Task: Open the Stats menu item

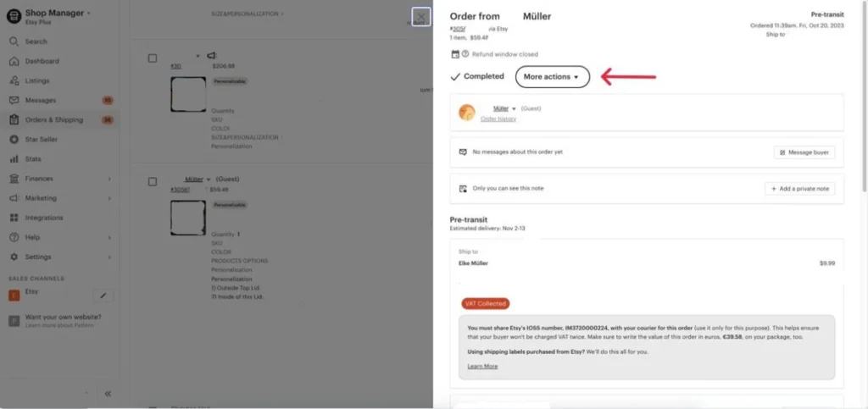Action: (x=33, y=159)
